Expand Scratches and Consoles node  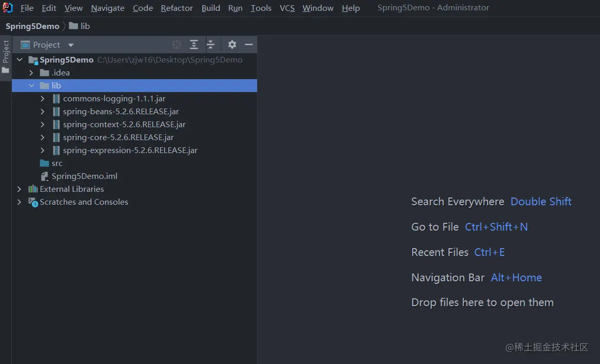pyautogui.click(x=19, y=202)
